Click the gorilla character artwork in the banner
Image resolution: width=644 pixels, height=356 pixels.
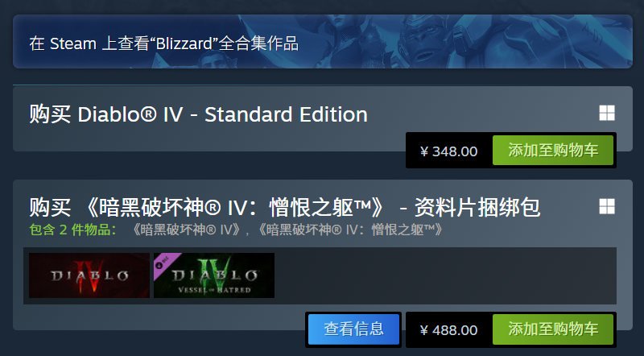tap(427, 39)
